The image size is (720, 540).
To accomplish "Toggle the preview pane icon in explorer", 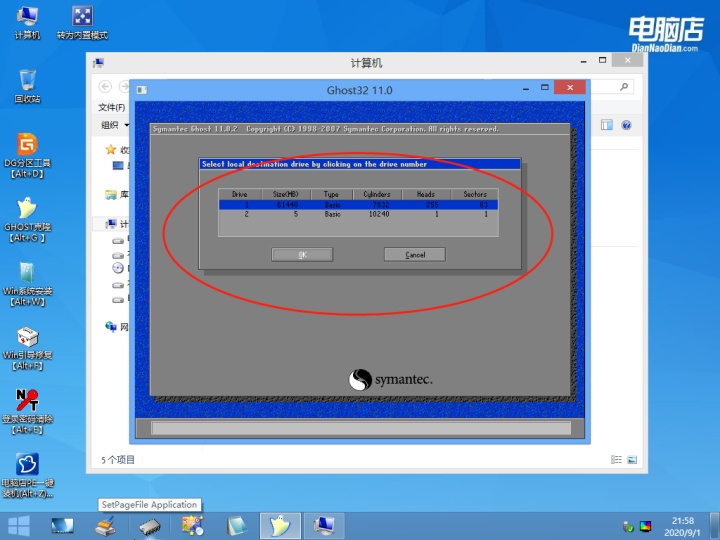I will click(x=607, y=125).
